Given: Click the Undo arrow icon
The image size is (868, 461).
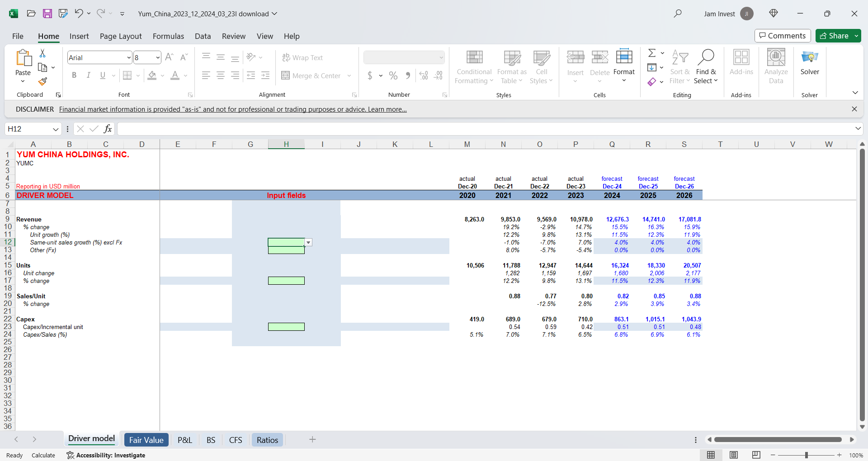Looking at the screenshot, I should pos(79,14).
